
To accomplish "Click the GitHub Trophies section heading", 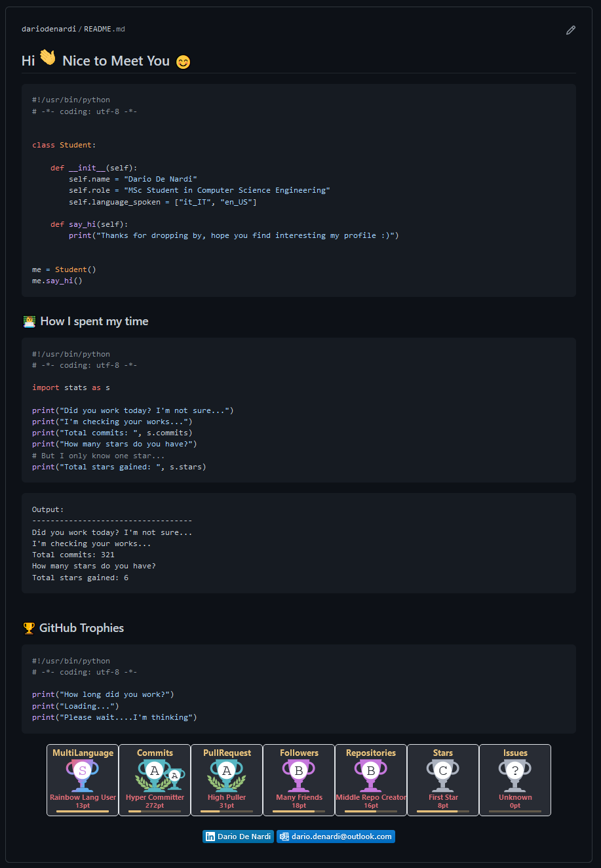I will coord(81,628).
